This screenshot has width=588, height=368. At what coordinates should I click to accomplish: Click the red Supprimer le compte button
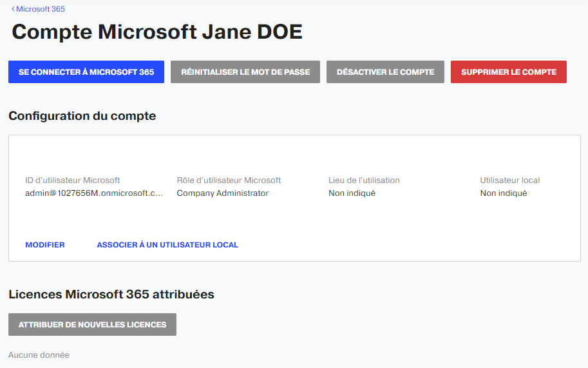click(x=509, y=72)
